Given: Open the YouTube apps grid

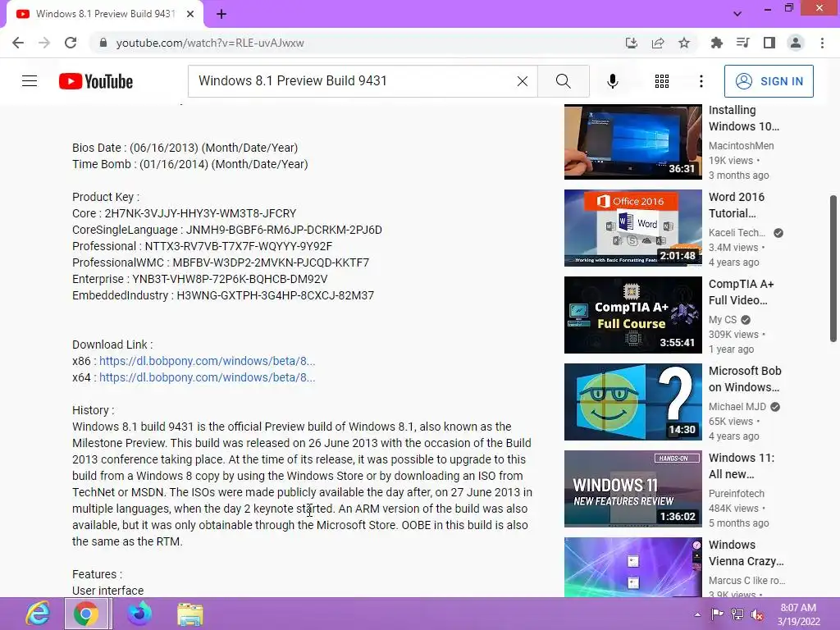Looking at the screenshot, I should click(662, 81).
